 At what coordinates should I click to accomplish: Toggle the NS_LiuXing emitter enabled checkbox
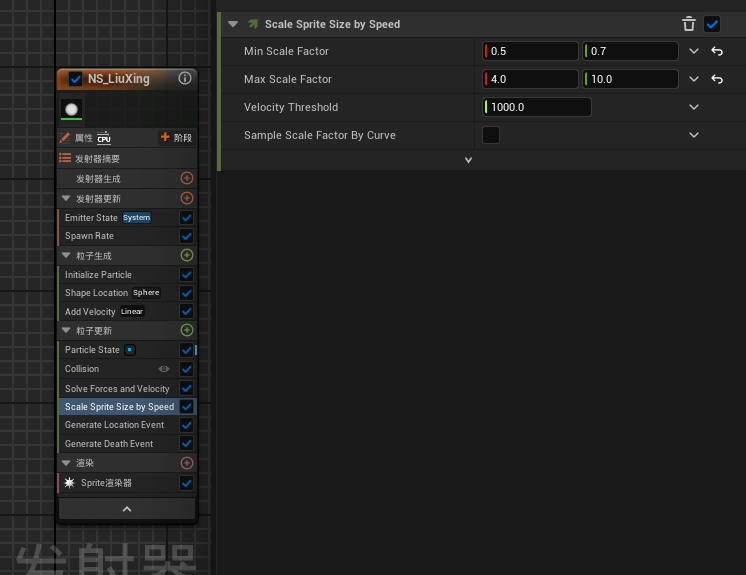[75, 79]
